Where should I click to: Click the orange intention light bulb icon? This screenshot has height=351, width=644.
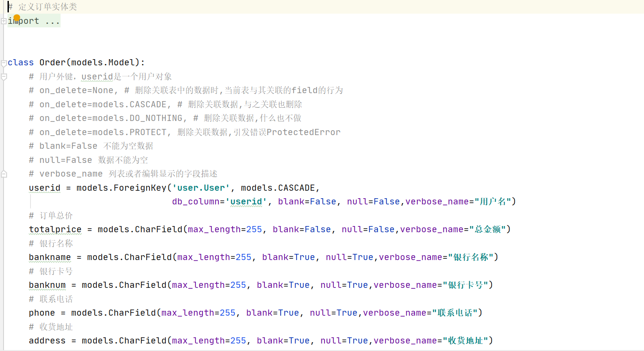(x=17, y=18)
